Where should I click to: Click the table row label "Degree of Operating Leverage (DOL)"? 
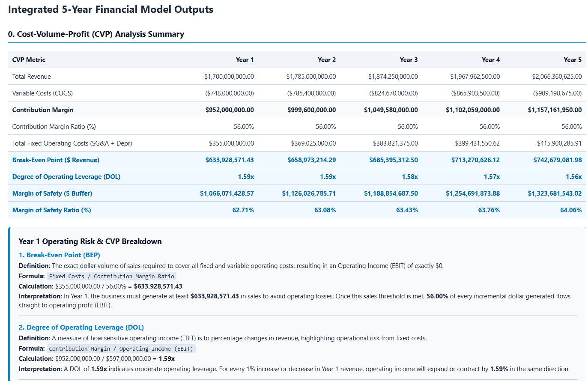(66, 177)
